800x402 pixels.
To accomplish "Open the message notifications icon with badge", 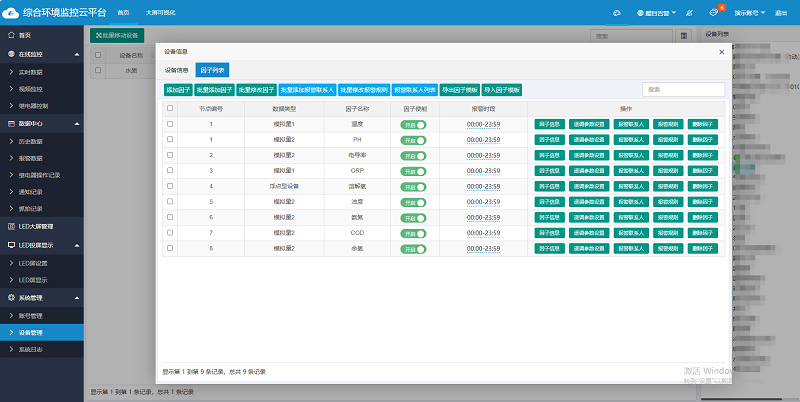I will pos(714,13).
